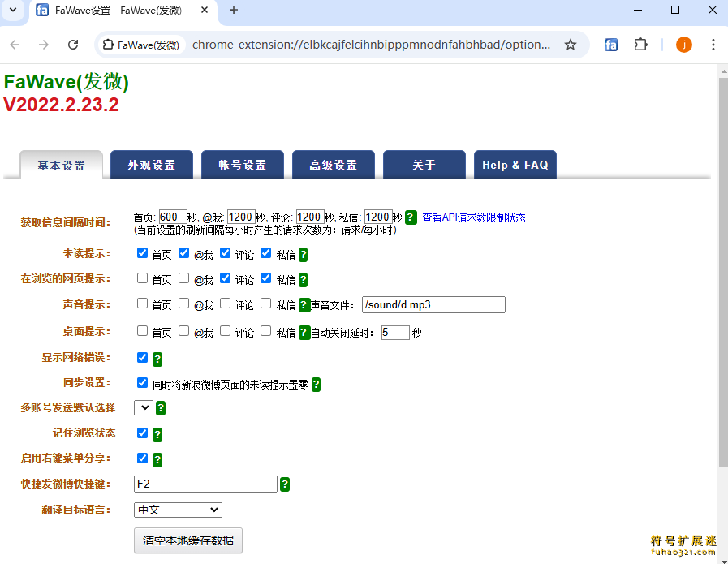The height and width of the screenshot is (564, 728).
Task: Enable 私信 in the 声音提示 row
Action: coord(265,304)
